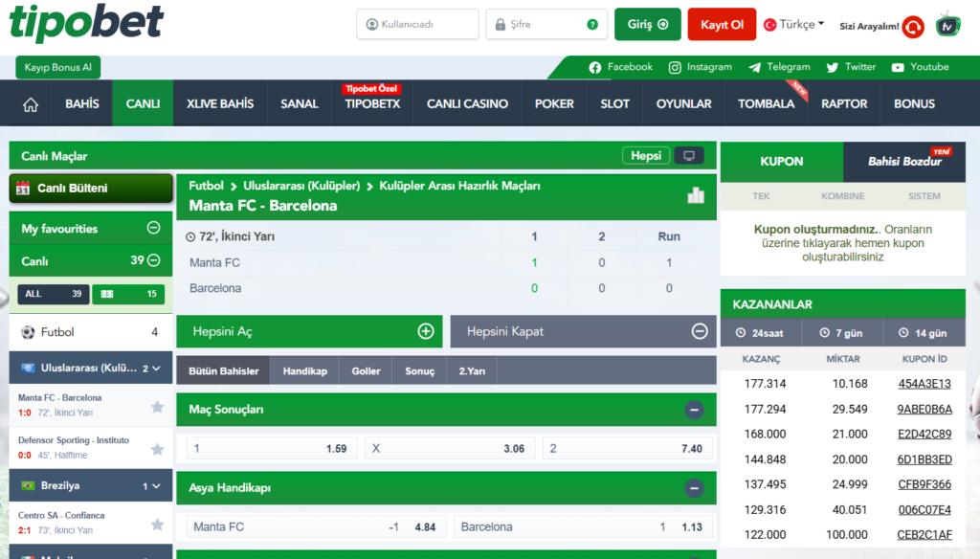
Task: Click the Kayıt Ol register button
Action: 722,24
